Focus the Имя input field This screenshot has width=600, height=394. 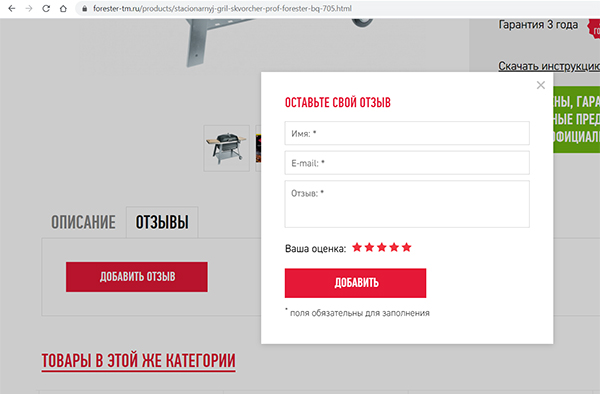coord(407,133)
